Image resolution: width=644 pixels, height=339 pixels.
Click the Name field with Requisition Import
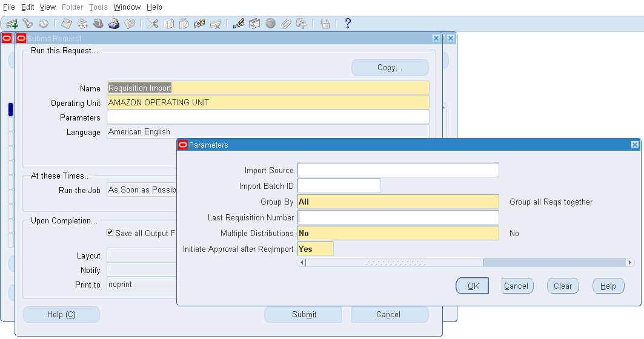[x=268, y=88]
